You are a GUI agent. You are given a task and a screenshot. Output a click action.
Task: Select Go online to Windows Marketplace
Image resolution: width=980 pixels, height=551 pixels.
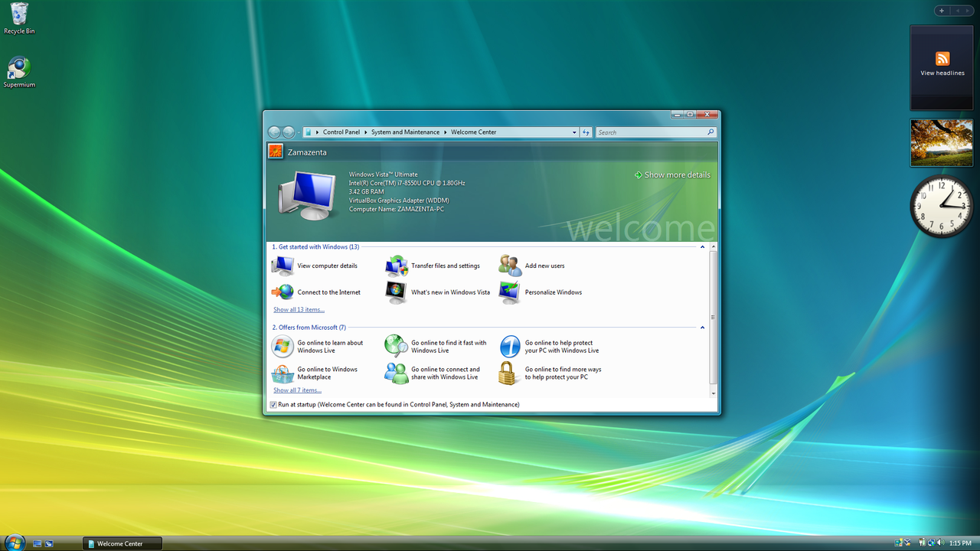pyautogui.click(x=315, y=373)
